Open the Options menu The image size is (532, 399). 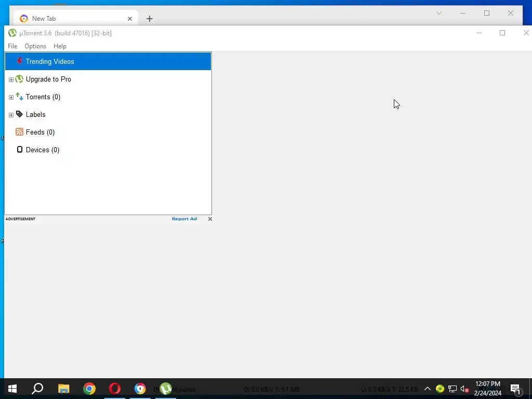35,46
